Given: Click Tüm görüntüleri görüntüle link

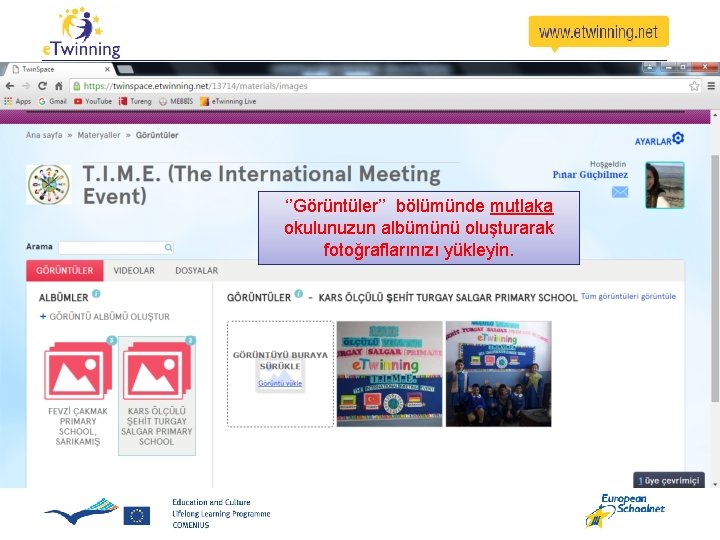Looking at the screenshot, I should pyautogui.click(x=628, y=296).
